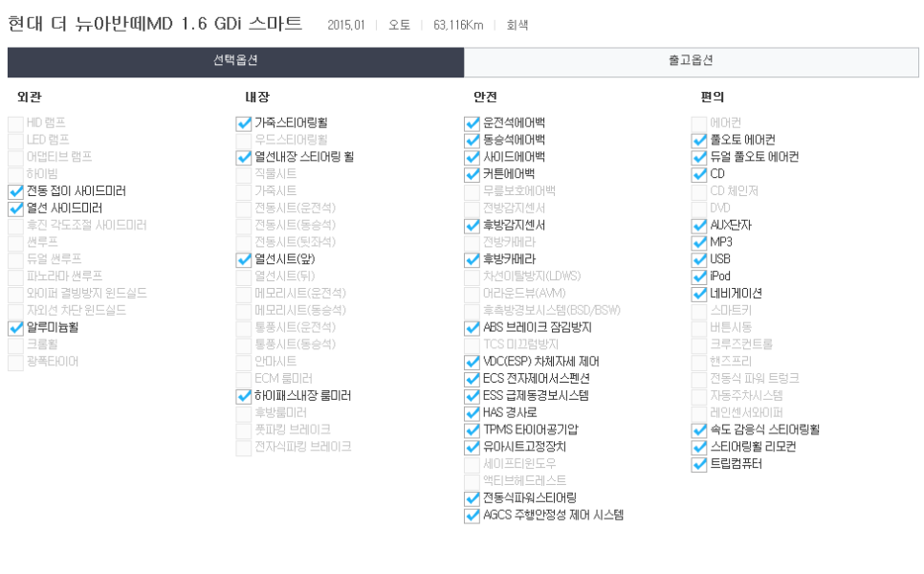Toggle the USB checkbox
Viewport: 924px width, 574px height.
[699, 260]
